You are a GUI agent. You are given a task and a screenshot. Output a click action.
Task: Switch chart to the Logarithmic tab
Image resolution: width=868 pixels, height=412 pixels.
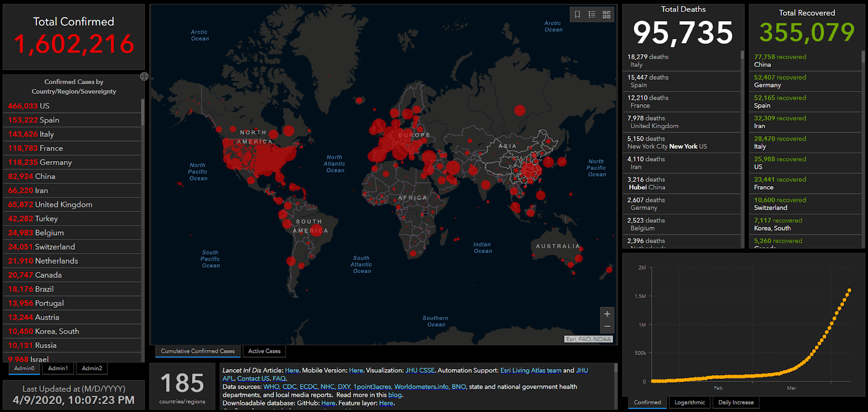tap(690, 403)
